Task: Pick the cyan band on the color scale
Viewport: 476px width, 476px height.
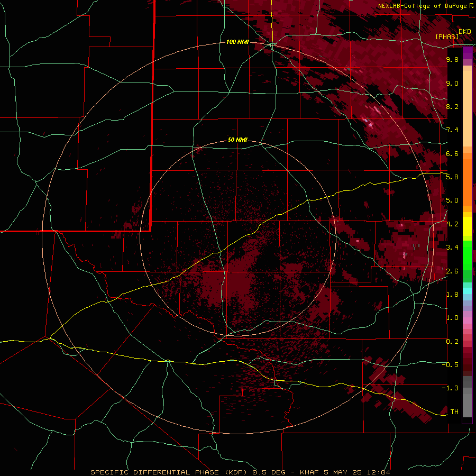Action: click(x=467, y=291)
